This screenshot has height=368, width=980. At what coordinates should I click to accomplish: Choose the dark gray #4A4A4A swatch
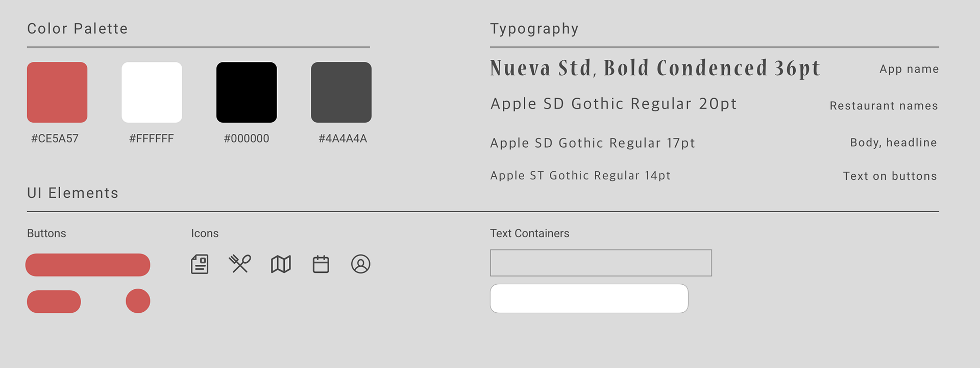(341, 93)
